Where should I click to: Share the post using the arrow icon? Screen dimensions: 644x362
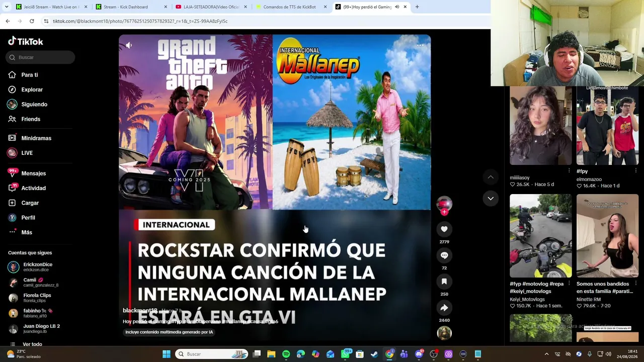(x=444, y=308)
